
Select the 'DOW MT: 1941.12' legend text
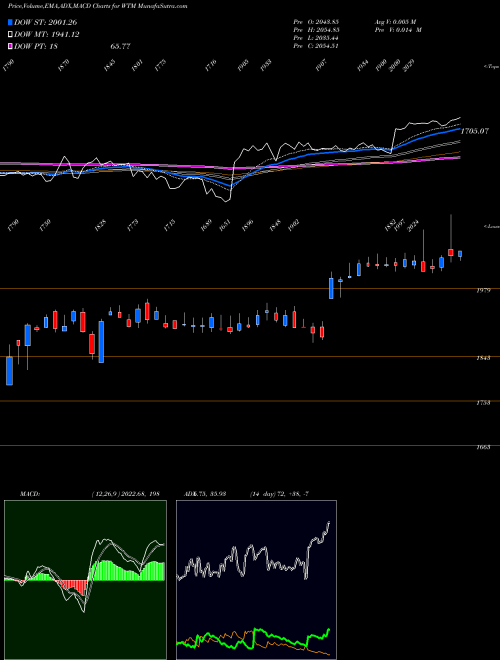(x=47, y=35)
